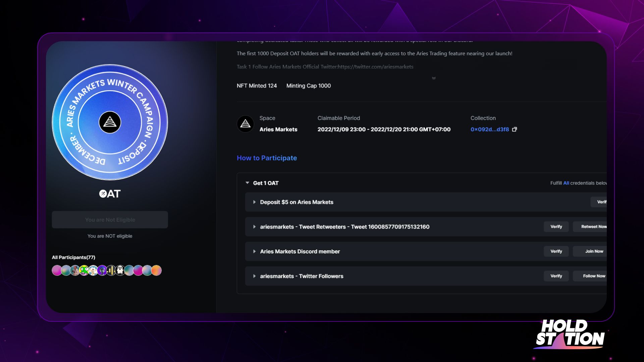Image resolution: width=644 pixels, height=362 pixels.
Task: Verify the Twitter Followers credential
Action: click(556, 276)
